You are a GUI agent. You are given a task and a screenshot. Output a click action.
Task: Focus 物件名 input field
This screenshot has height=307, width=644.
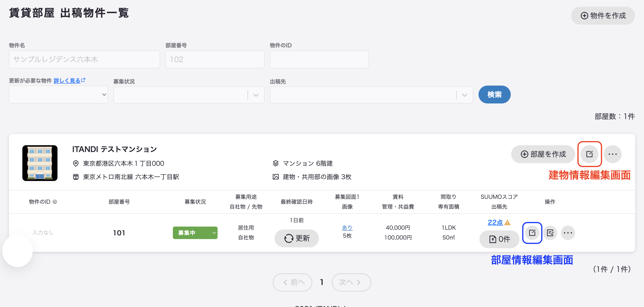pyautogui.click(x=85, y=59)
